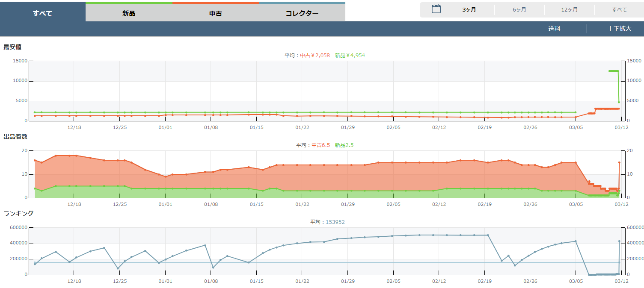Click the 新品2.5 seller count legend
This screenshot has width=644, height=288.
click(x=344, y=145)
